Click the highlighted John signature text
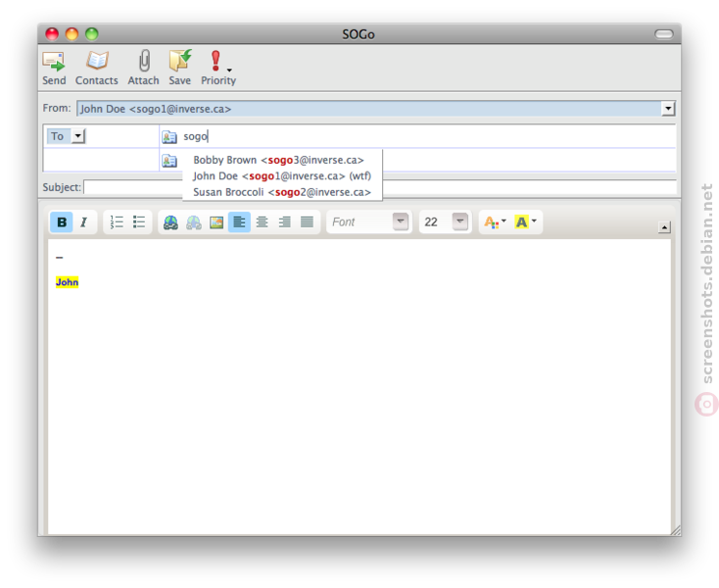 tap(67, 282)
